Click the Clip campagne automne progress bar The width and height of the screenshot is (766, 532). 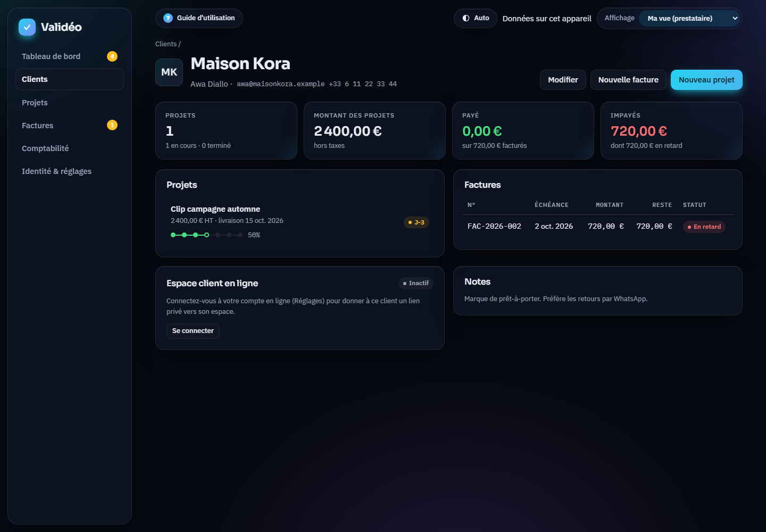pos(207,235)
